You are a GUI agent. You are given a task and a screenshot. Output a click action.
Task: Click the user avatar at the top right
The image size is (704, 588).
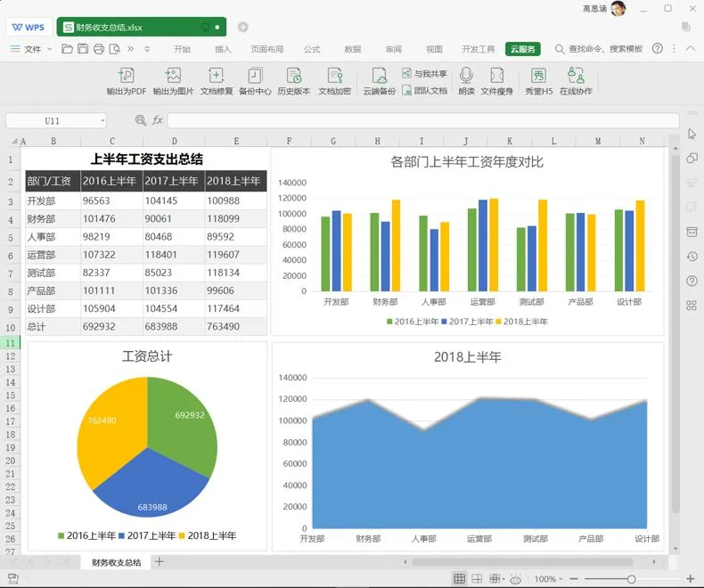pyautogui.click(x=618, y=9)
